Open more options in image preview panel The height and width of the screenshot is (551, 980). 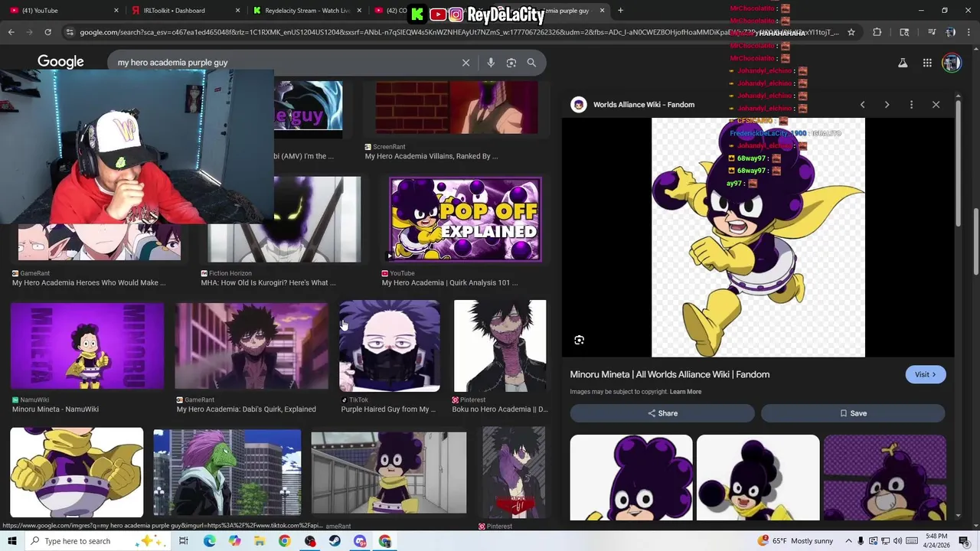(x=911, y=105)
